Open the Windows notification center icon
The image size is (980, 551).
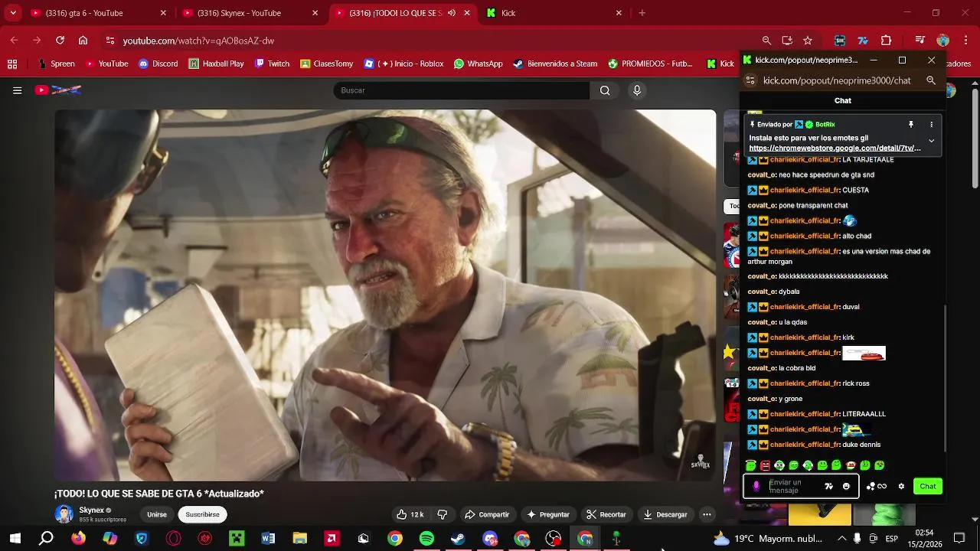click(959, 539)
